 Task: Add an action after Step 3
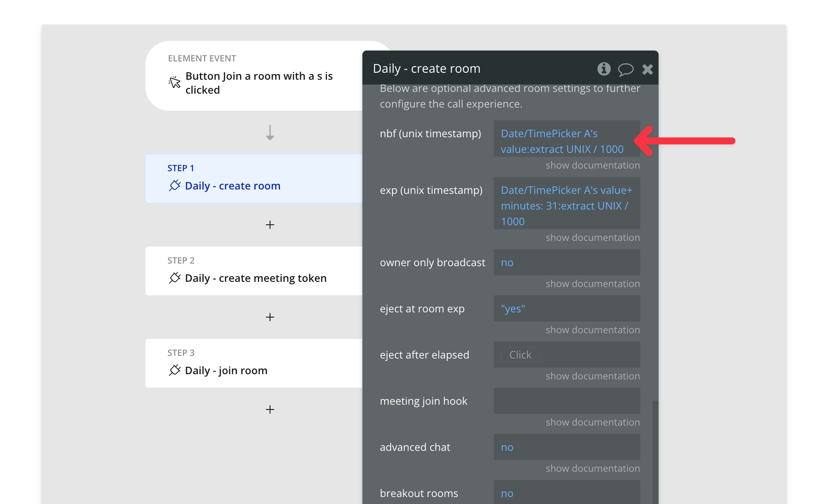point(270,409)
